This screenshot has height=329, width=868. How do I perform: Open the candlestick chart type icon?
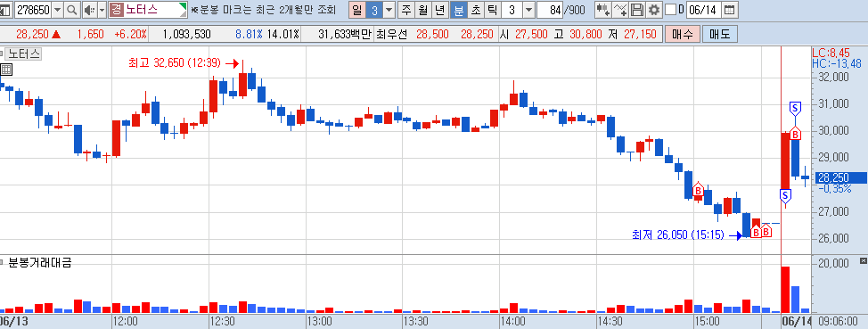point(603,10)
